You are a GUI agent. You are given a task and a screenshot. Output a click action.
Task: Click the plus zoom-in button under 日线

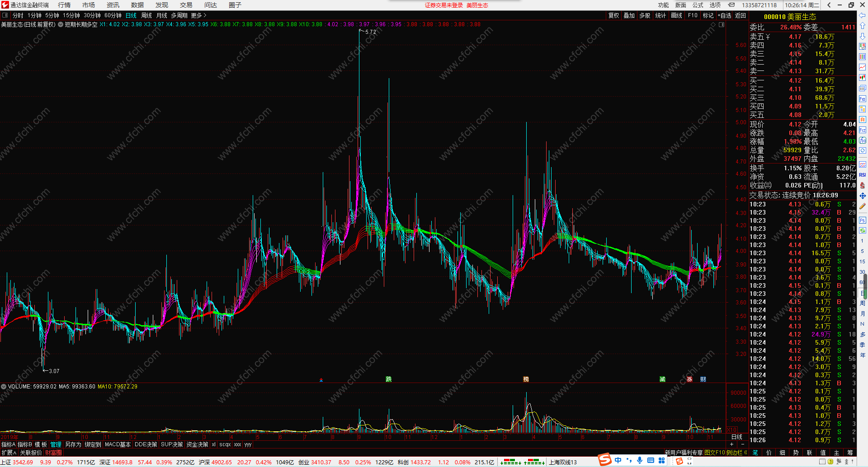click(732, 444)
